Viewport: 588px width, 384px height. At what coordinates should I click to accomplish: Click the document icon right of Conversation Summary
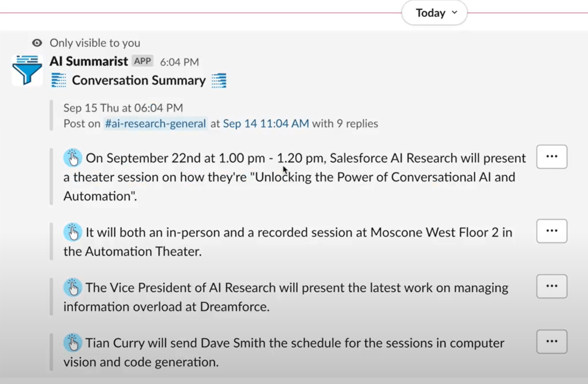point(219,80)
